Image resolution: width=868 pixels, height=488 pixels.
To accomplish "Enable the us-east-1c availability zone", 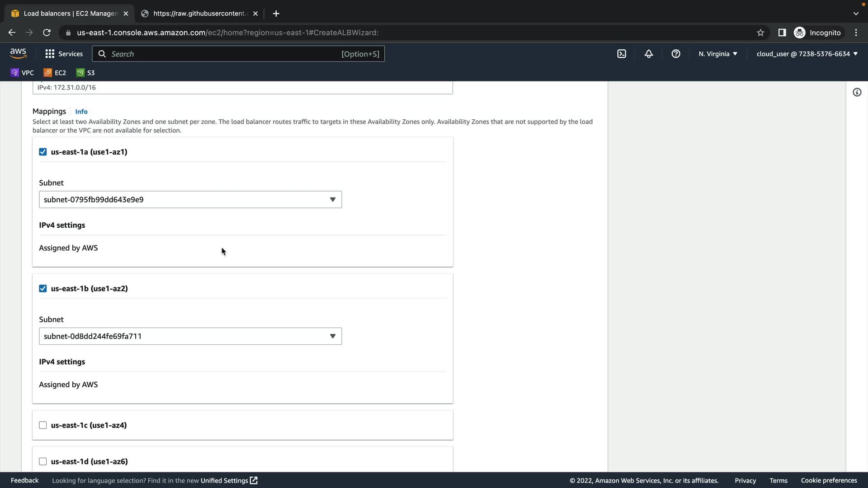I will [43, 425].
